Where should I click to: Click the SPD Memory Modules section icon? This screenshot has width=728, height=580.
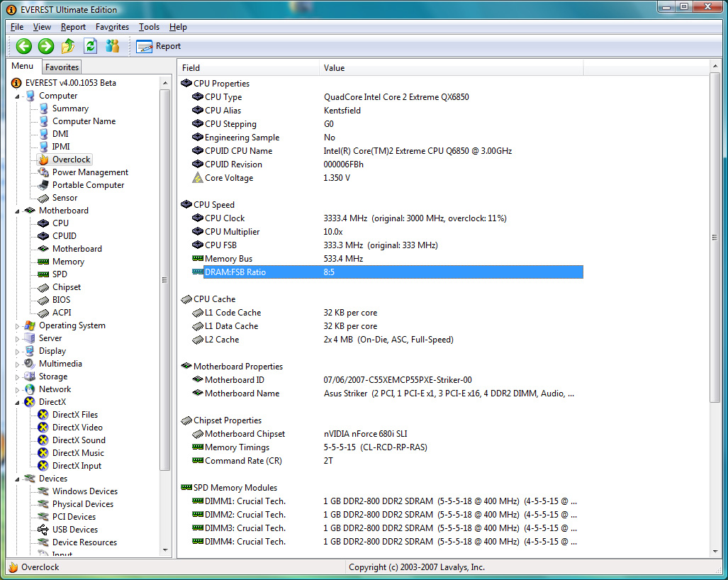tap(186, 488)
